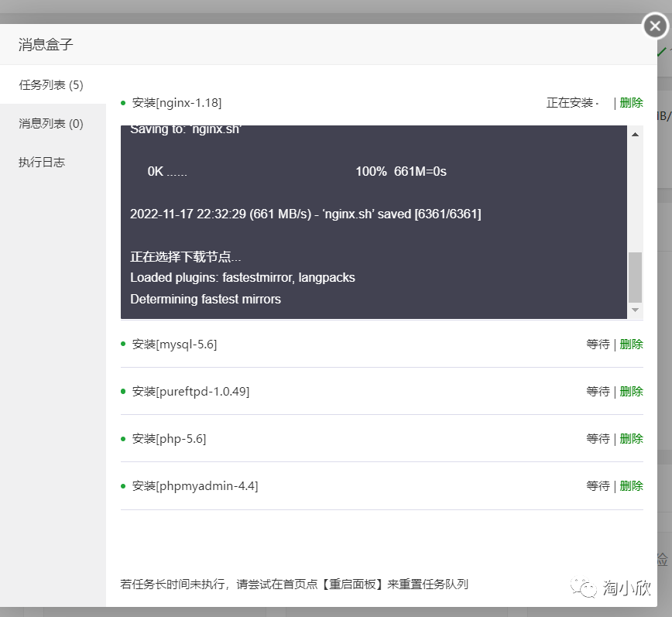Viewport: 672px width, 617px height.
Task: Click the 'Determining fastest mirrors' log line
Action: [x=205, y=299]
